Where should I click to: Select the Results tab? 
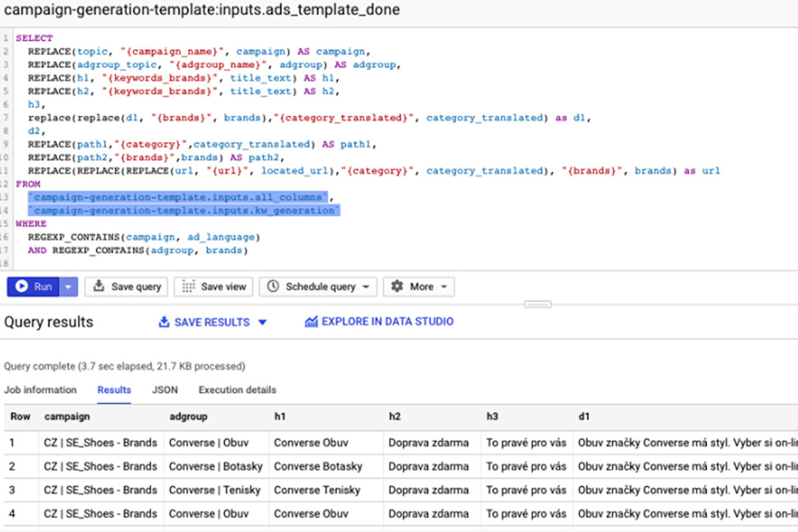[x=114, y=390]
